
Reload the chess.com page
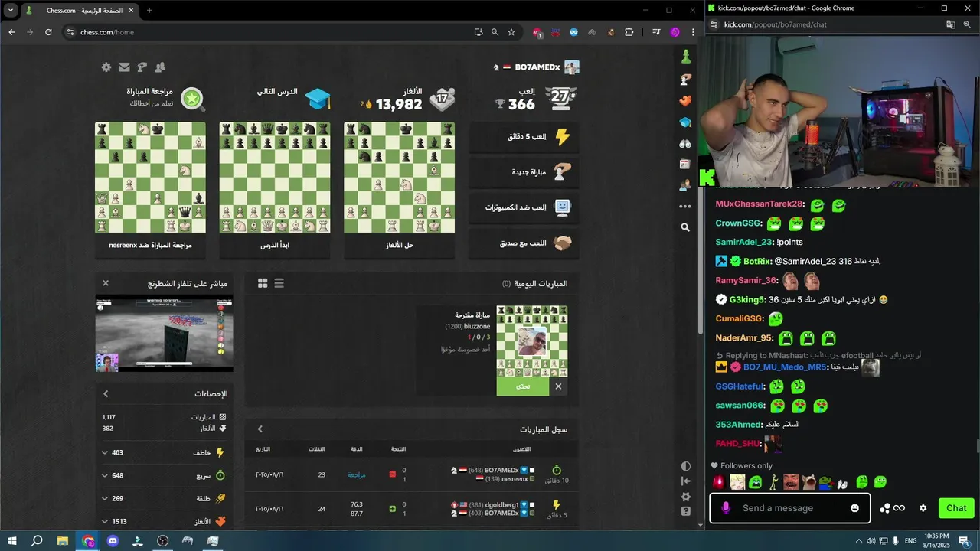pos(48,32)
